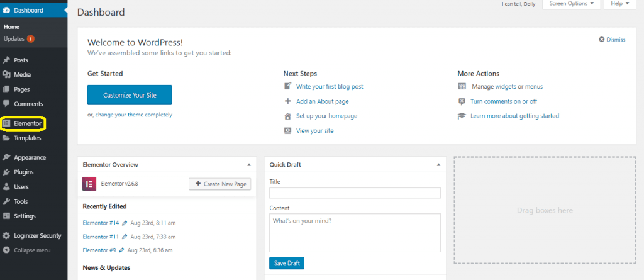Click the graduation cap icon
Viewport: 644px width, 280px height.
click(x=462, y=116)
